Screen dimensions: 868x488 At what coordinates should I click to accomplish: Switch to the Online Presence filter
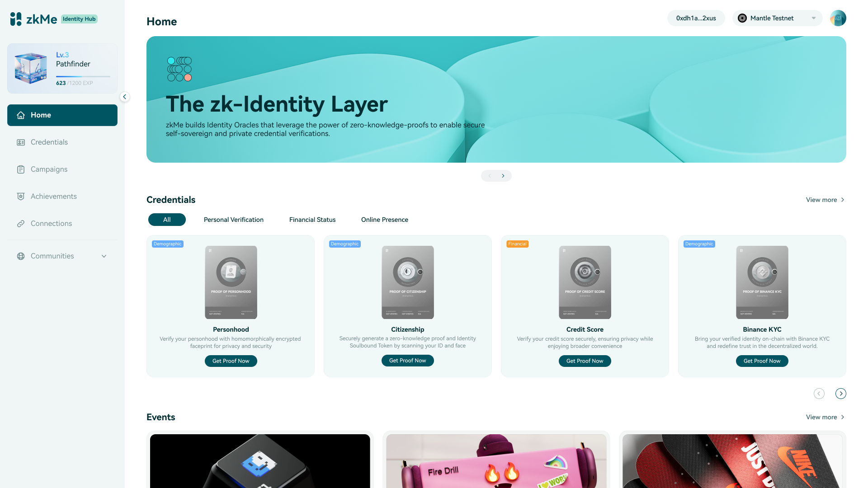click(x=384, y=220)
